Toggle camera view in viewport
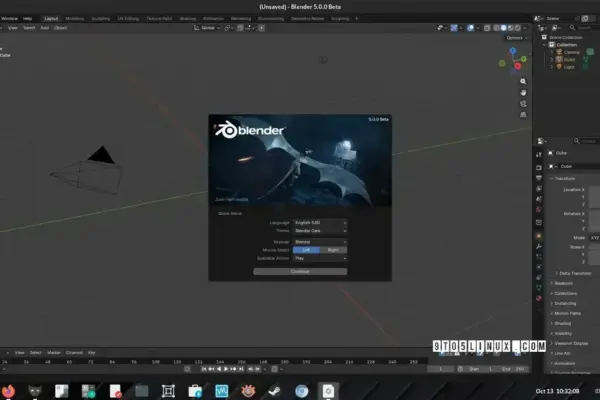This screenshot has height=400, width=600. 523,104
